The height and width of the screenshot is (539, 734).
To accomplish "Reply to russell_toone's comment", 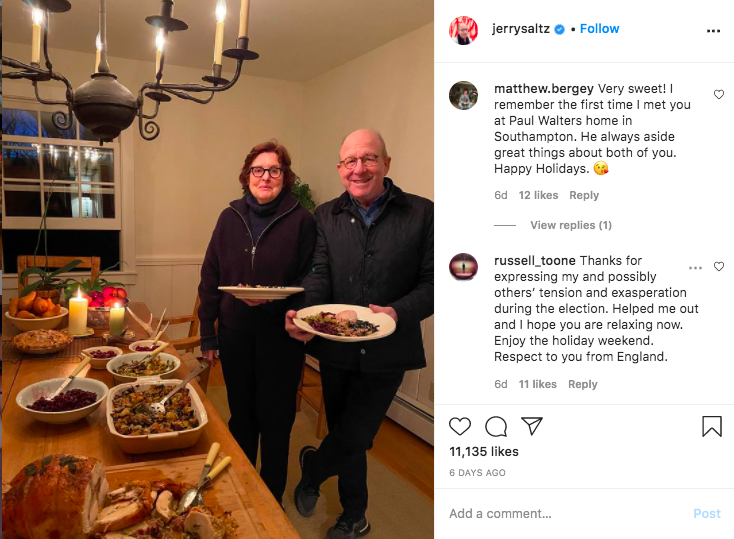I will 582,384.
